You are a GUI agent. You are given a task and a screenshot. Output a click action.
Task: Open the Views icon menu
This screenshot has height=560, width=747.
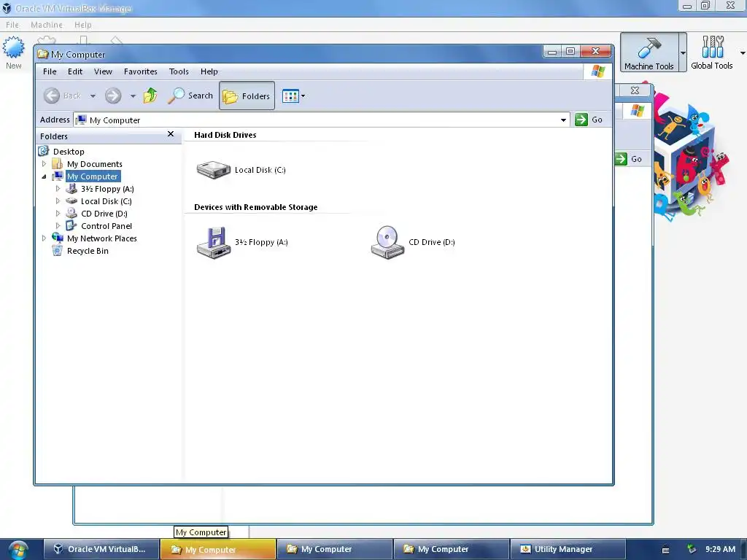(290, 96)
